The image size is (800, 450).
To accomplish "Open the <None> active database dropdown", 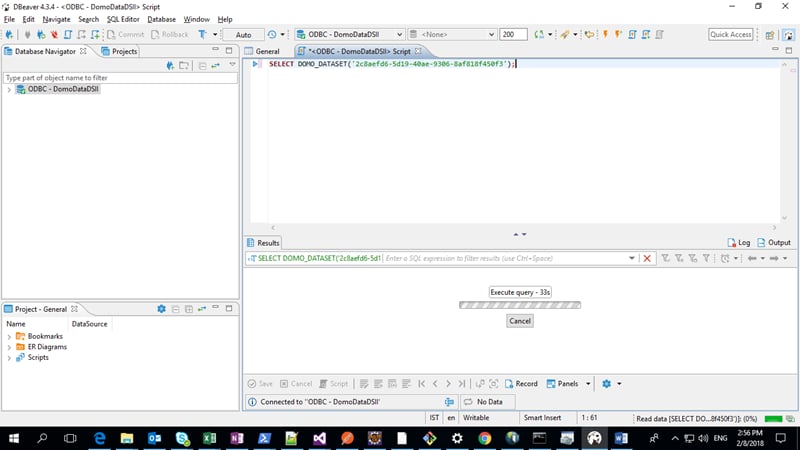I will [452, 35].
